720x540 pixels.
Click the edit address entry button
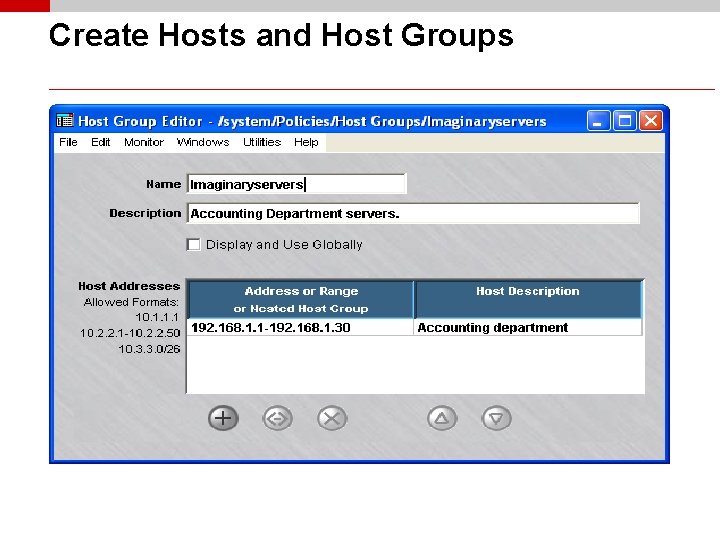point(277,418)
